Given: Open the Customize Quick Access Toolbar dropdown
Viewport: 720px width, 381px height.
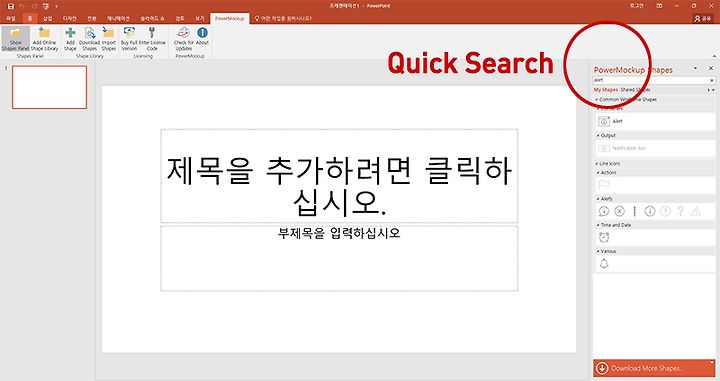Looking at the screenshot, I should click(56, 6).
